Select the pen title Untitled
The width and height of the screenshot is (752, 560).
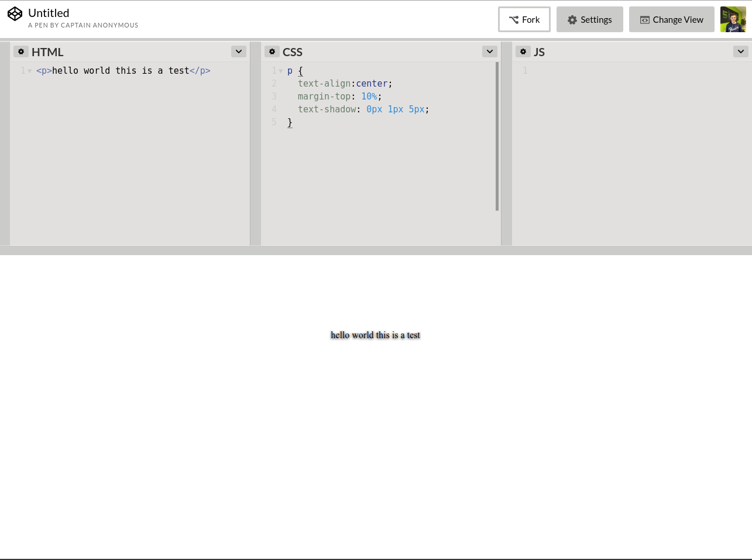click(x=49, y=12)
